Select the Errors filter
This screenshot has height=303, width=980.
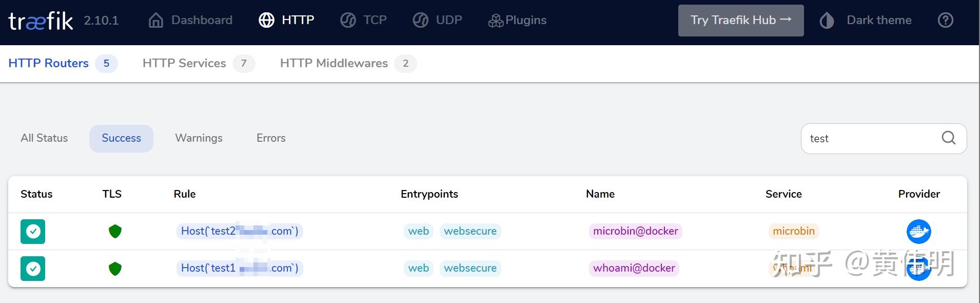[271, 138]
